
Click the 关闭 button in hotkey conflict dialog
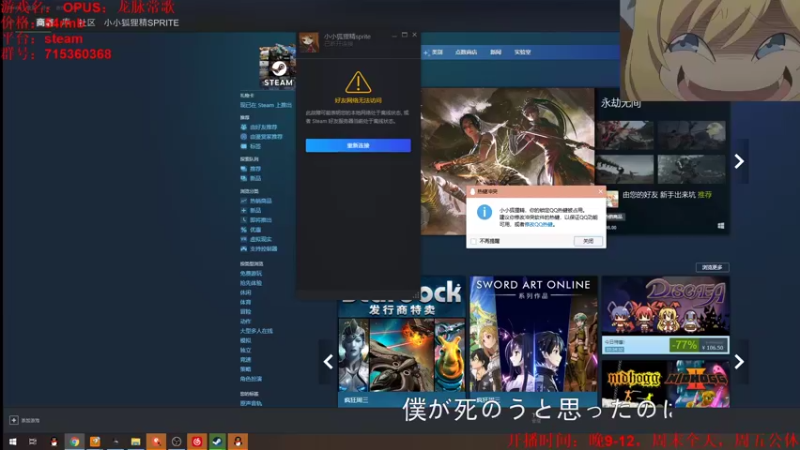point(588,241)
